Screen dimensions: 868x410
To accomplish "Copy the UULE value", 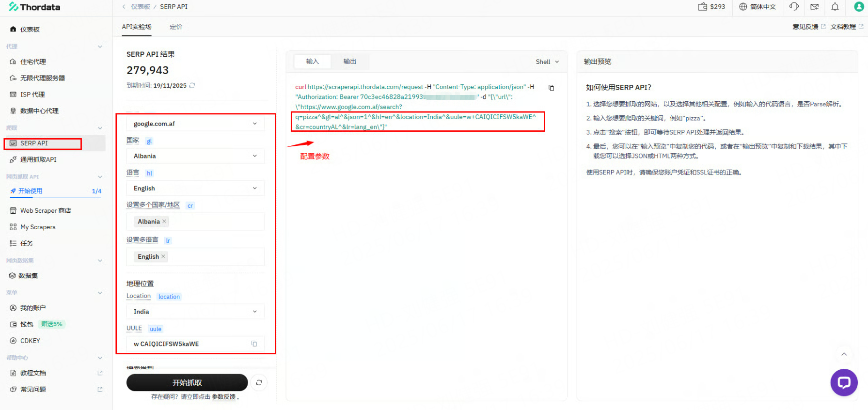I will pyautogui.click(x=254, y=344).
